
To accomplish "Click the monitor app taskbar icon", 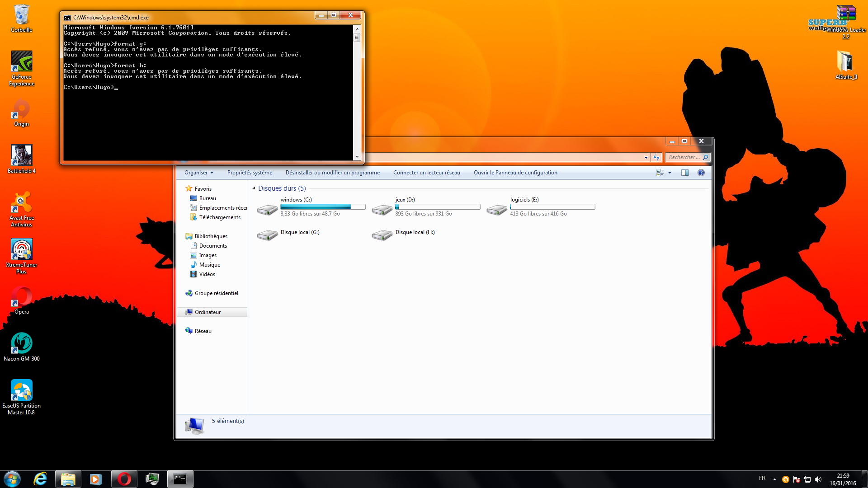I will coord(152,479).
